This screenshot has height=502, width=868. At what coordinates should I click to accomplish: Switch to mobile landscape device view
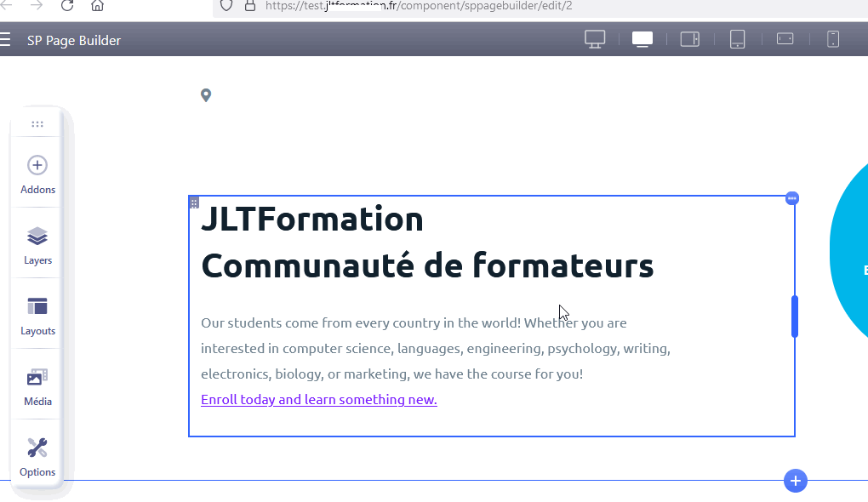[x=785, y=39]
